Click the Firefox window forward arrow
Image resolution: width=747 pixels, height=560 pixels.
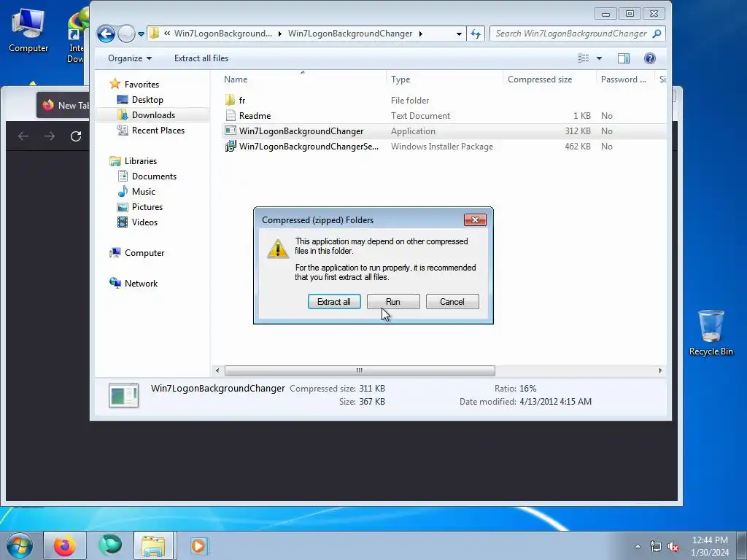pyautogui.click(x=50, y=136)
